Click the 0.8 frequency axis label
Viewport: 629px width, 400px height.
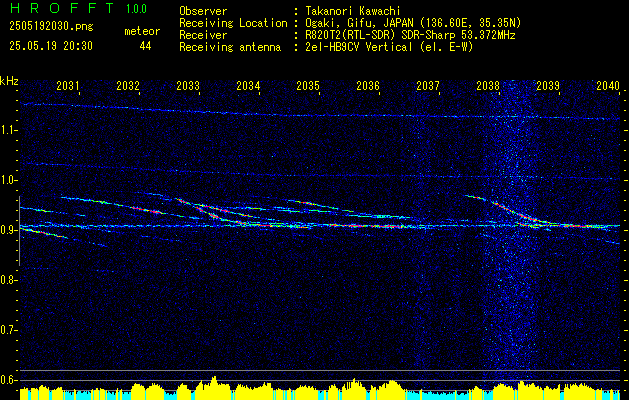point(8,280)
